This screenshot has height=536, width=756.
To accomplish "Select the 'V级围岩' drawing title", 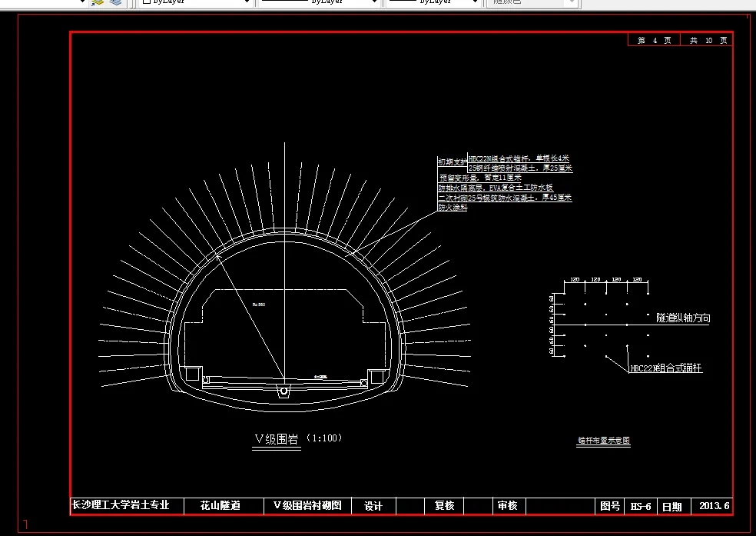I will pyautogui.click(x=277, y=439).
